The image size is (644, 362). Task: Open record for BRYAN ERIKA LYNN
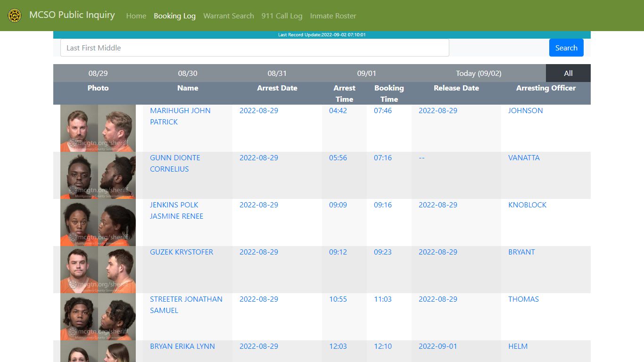tap(182, 346)
